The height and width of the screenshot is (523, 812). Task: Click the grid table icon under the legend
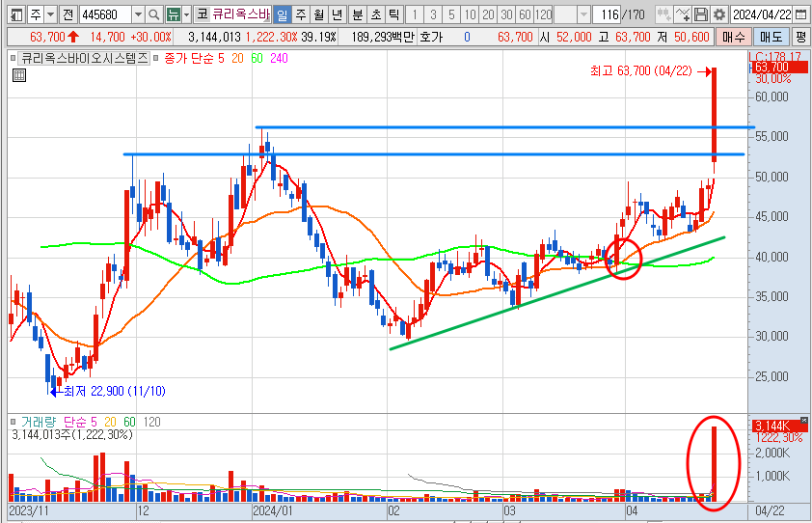[18, 75]
